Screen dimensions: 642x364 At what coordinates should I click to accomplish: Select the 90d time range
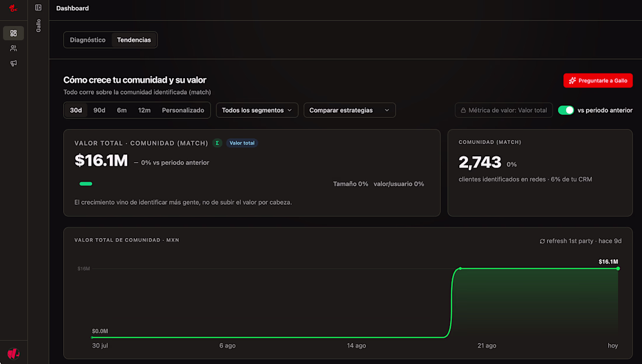pos(99,110)
